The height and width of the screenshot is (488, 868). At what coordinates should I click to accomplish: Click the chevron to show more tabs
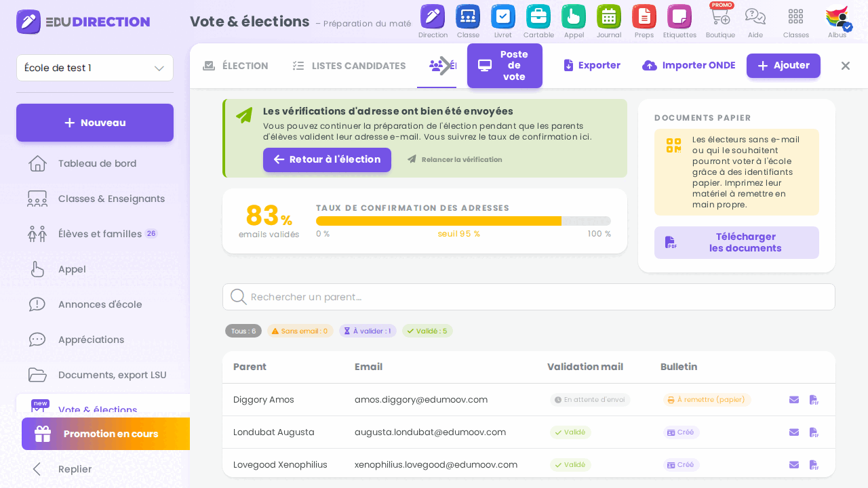[445, 66]
